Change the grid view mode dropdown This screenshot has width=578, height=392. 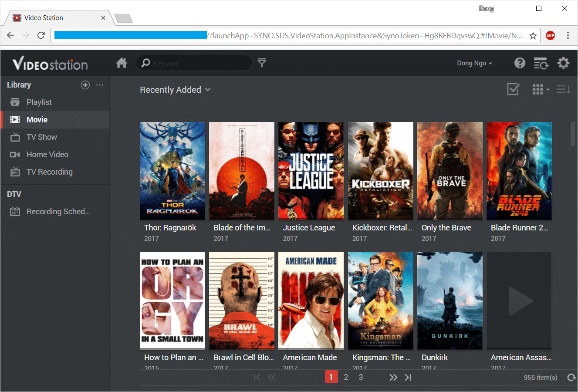pos(541,89)
